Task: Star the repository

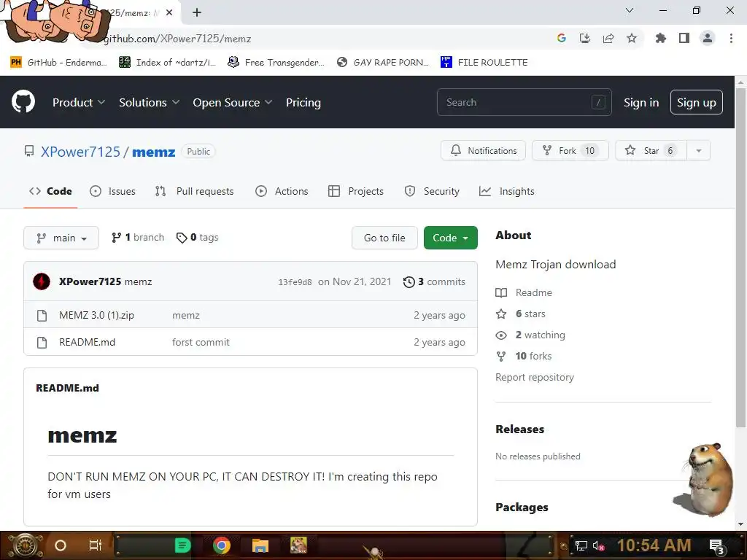Action: click(x=651, y=150)
